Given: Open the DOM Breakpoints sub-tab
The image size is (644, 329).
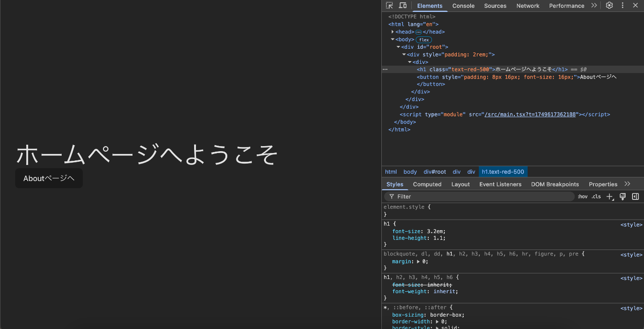Looking at the screenshot, I should [555, 184].
